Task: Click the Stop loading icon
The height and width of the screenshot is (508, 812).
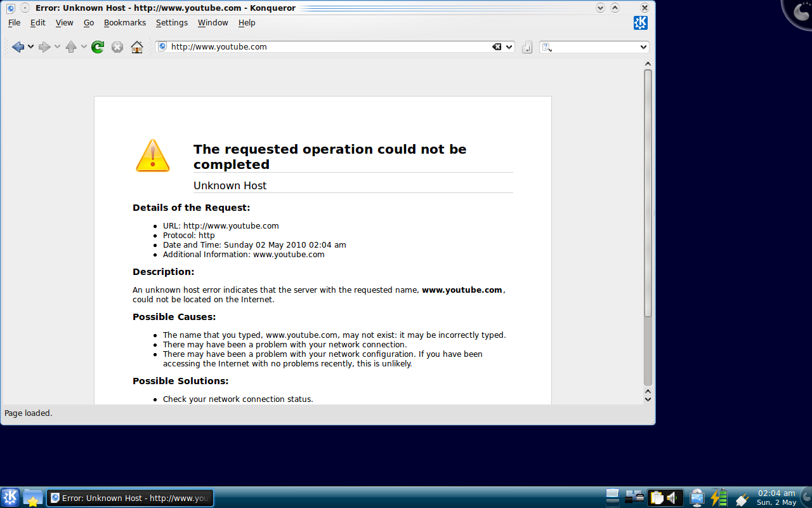Action: 117,47
